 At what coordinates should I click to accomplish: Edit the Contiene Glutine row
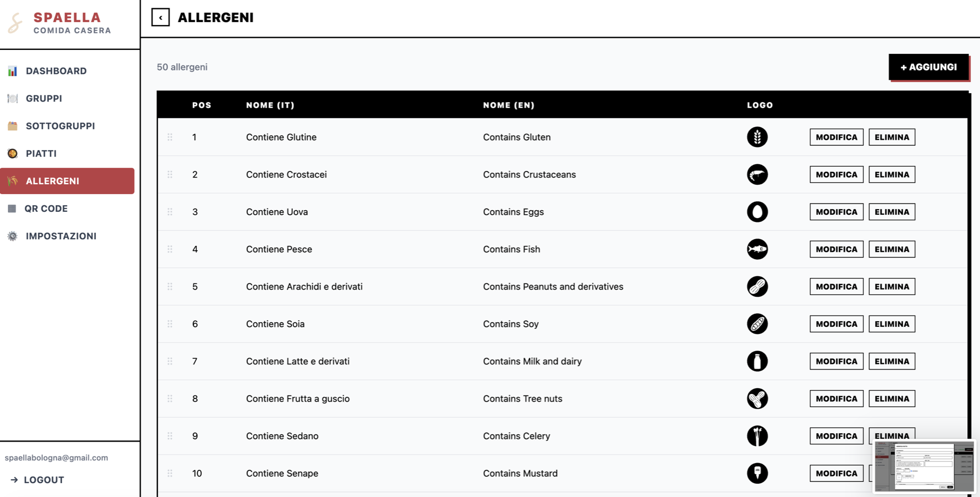click(x=836, y=137)
